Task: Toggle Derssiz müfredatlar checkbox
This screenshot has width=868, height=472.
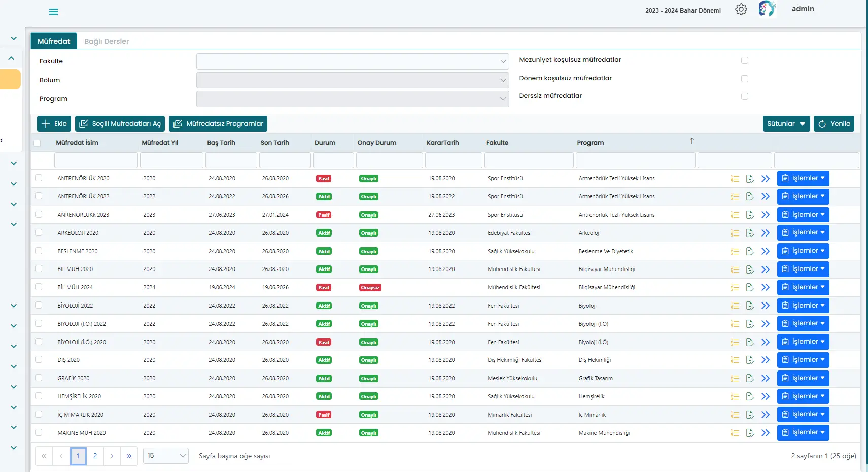Action: [x=744, y=96]
